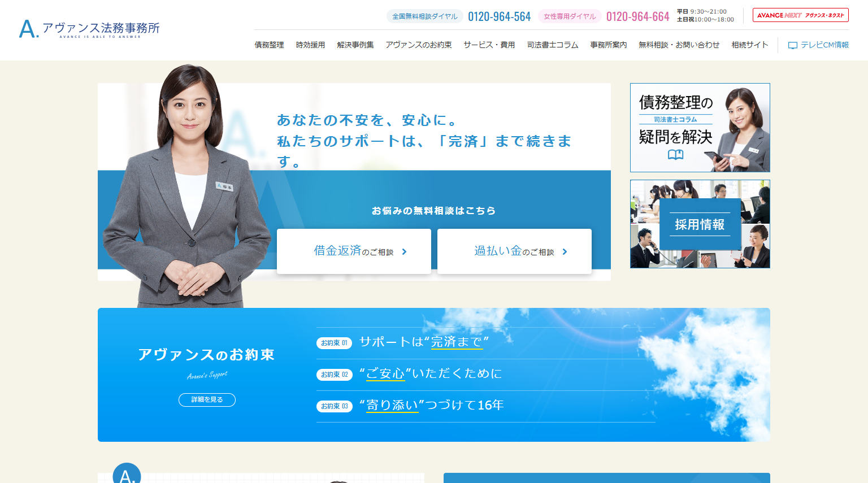Screen dimensions: 868x483
Task: Open “ご安心”いただくために promise link
Action: 430,374
